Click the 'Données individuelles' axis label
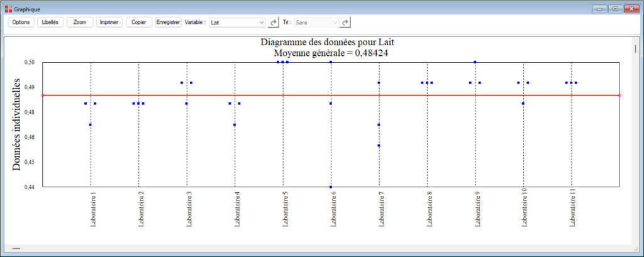This screenshot has width=644, height=257. (16, 124)
